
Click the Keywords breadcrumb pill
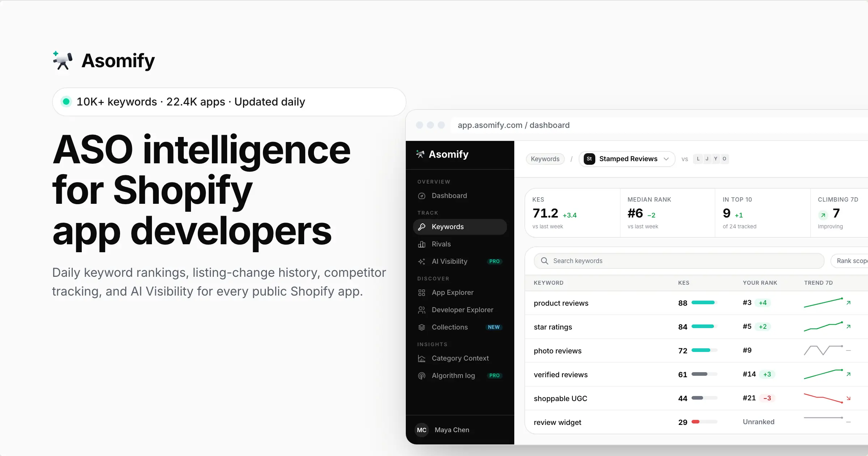tap(545, 159)
